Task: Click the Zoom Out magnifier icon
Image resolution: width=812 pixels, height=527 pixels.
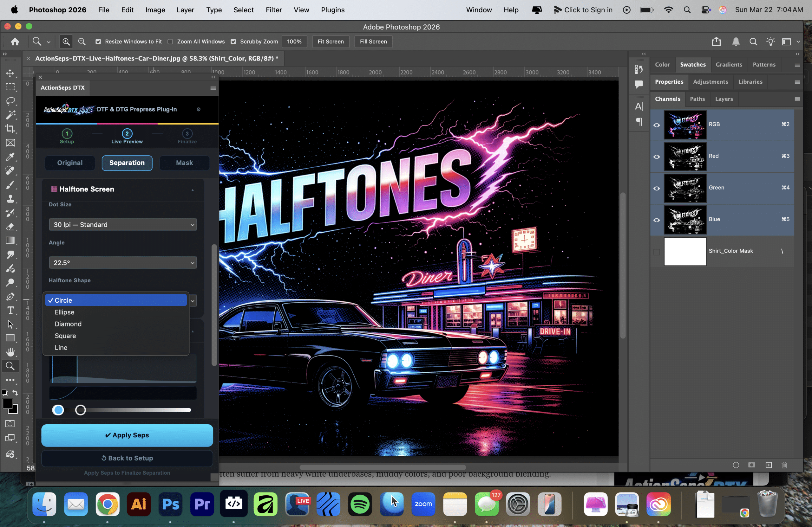Action: (x=82, y=42)
